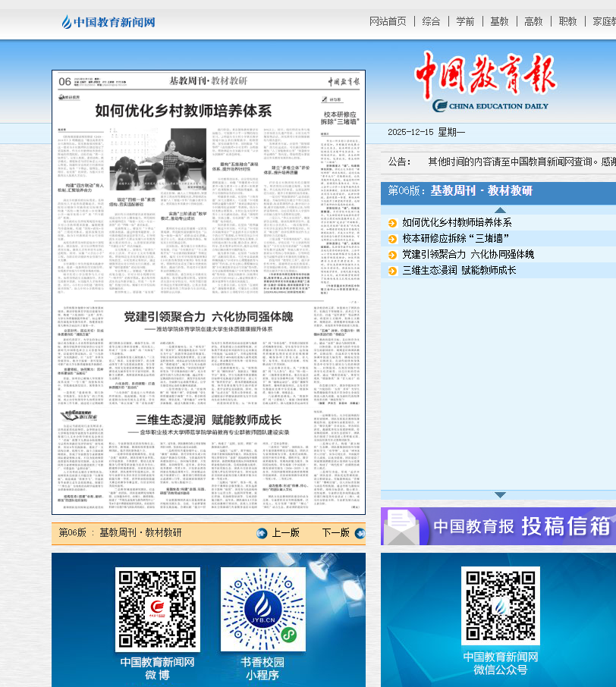Click the orange bullet beside 校本研修应拆除"三堵墙"

tap(392, 239)
